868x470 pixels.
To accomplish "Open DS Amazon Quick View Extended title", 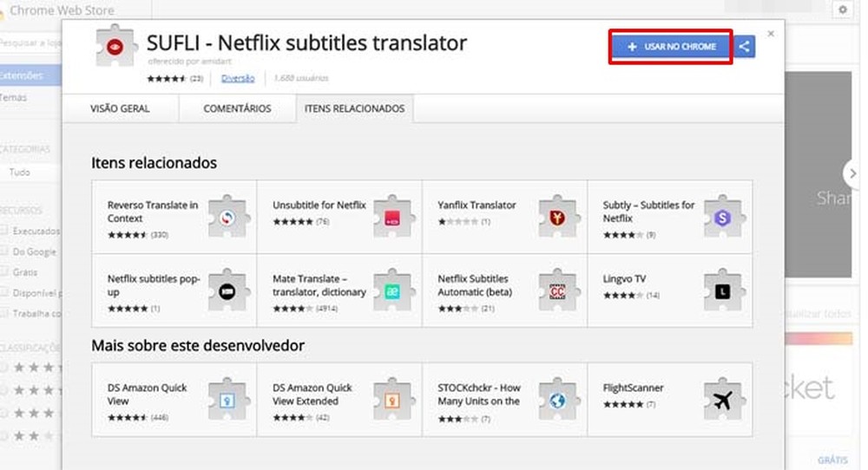I will click(x=312, y=395).
